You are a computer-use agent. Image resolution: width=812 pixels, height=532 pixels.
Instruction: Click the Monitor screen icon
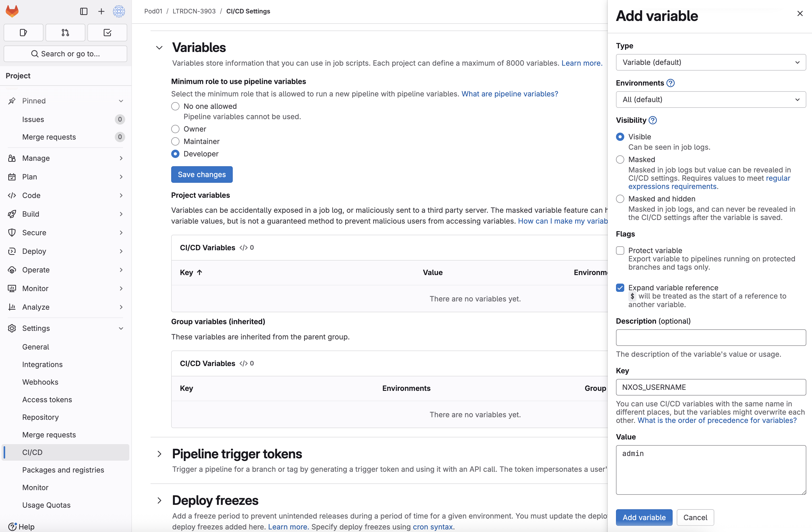(12, 288)
